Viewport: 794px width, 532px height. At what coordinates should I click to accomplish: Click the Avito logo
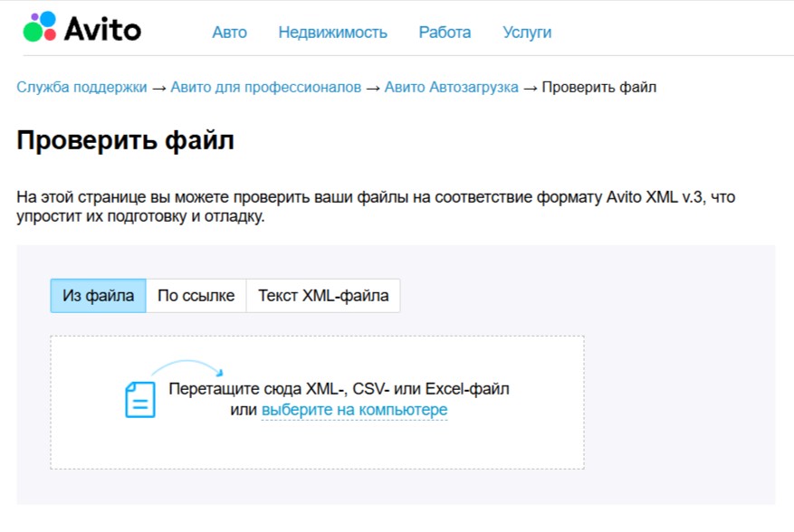82,27
